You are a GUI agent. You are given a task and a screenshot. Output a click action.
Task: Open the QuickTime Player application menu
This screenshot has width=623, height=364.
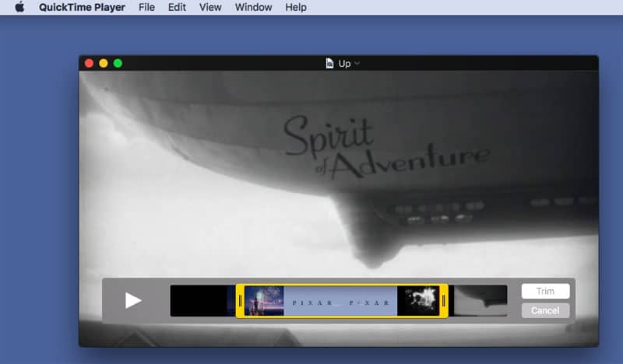coord(82,7)
